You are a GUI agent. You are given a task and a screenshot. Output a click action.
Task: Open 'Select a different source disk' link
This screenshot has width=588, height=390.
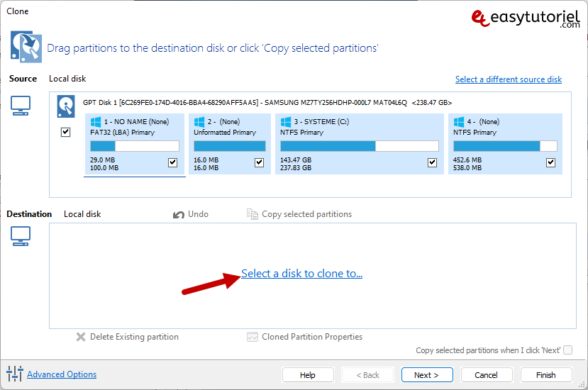coord(509,79)
